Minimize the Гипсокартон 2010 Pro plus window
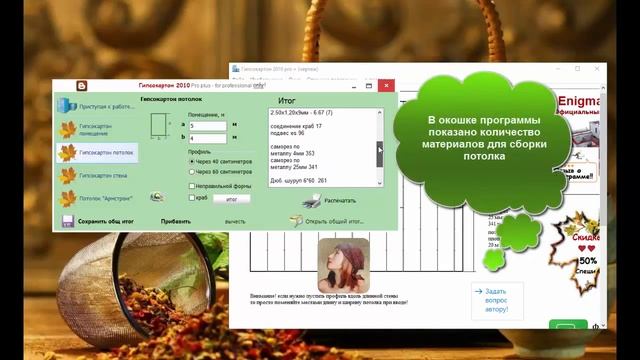The height and width of the screenshot is (360, 640). tap(354, 86)
